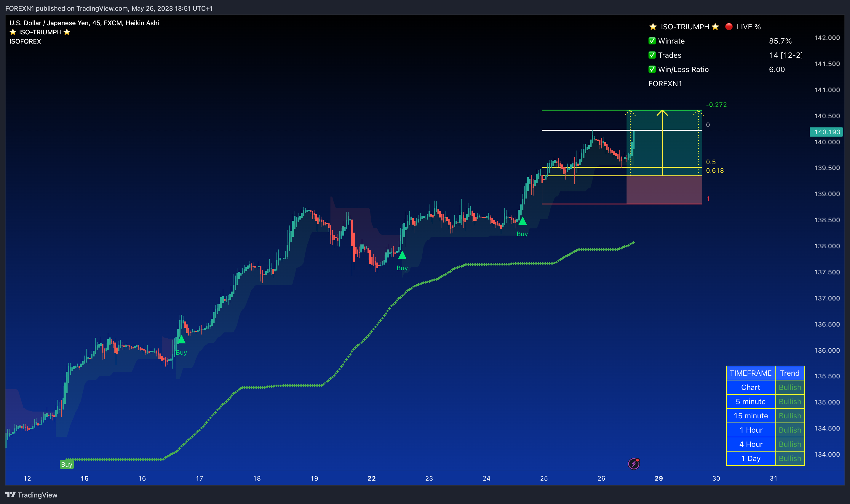This screenshot has width=850, height=504.
Task: Click the TIMEFRAME header cell
Action: [750, 373]
